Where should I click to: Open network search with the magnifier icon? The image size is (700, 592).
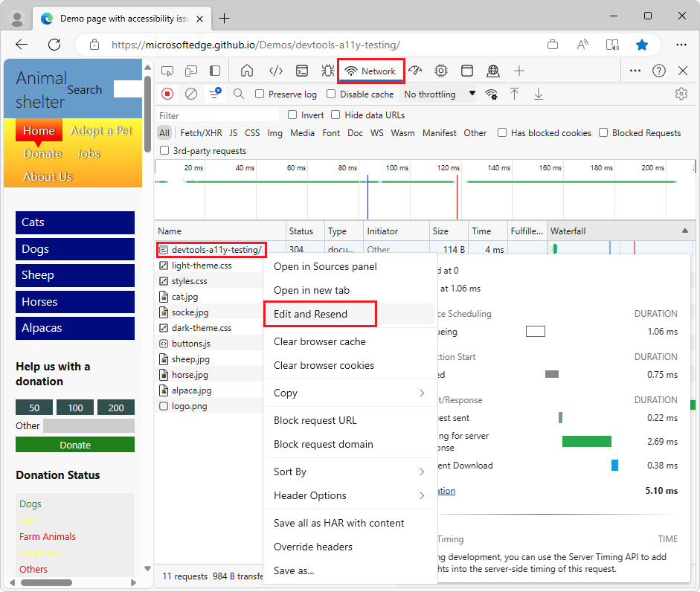[x=238, y=94]
